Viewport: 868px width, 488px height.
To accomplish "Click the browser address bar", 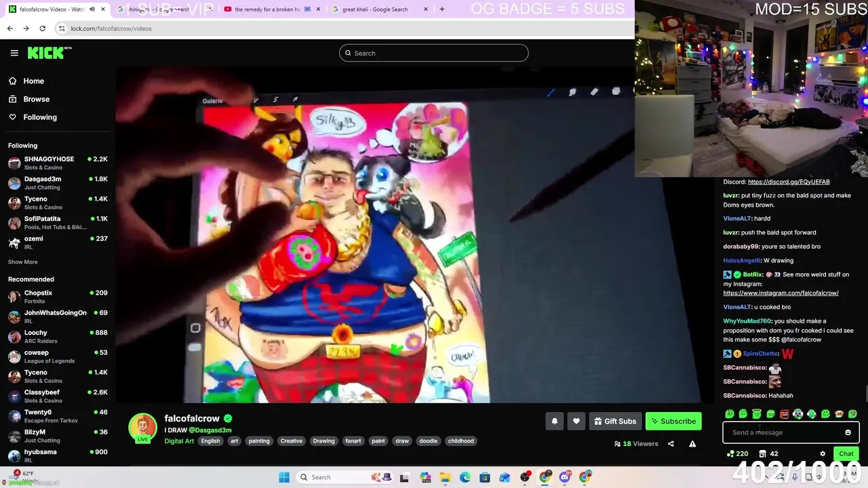I will point(346,28).
